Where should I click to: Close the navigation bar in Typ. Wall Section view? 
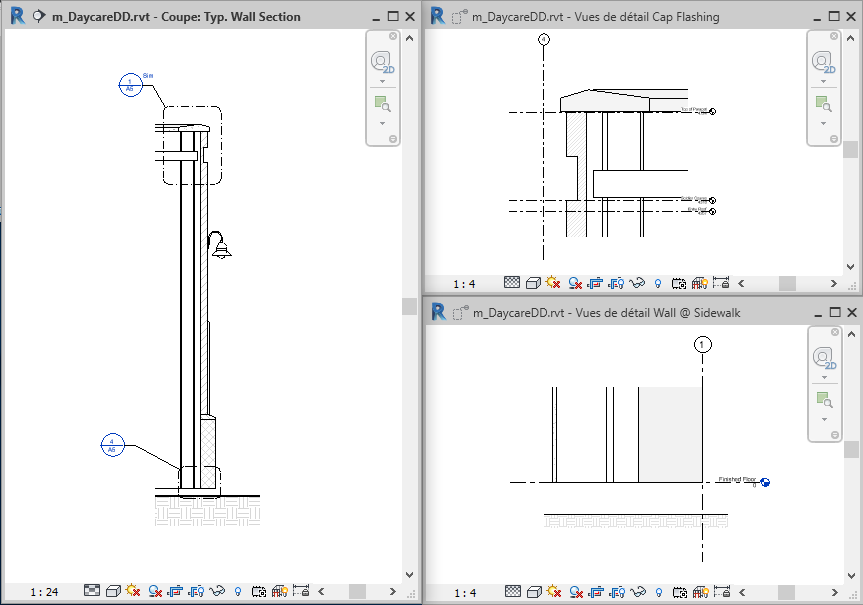pos(393,36)
